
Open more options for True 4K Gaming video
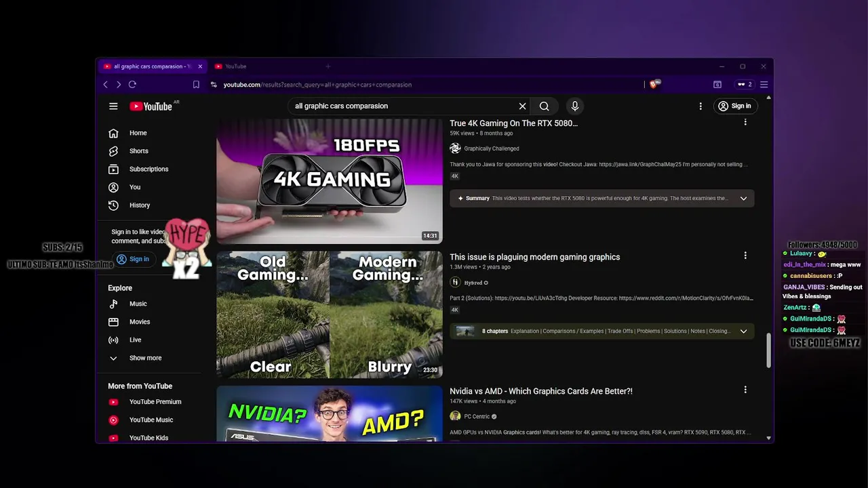click(745, 122)
